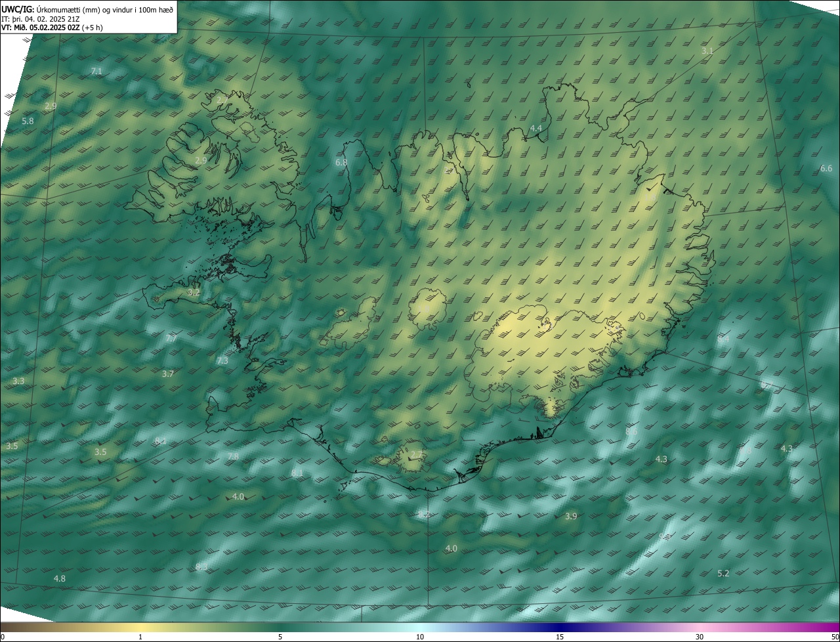Click the 5.8 value label
Viewport: 840px width, 642px height.
28,121
